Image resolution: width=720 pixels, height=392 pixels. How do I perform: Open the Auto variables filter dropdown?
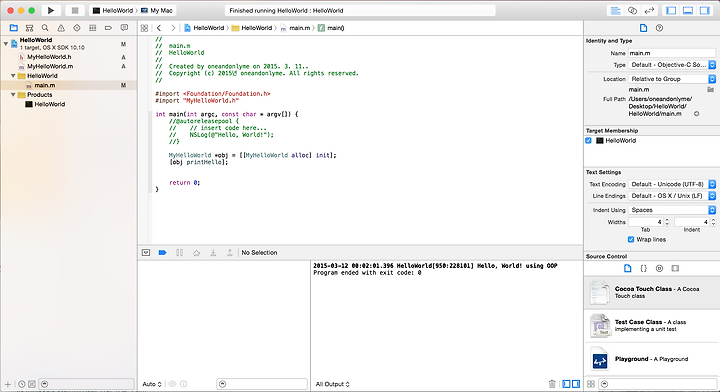(x=152, y=384)
